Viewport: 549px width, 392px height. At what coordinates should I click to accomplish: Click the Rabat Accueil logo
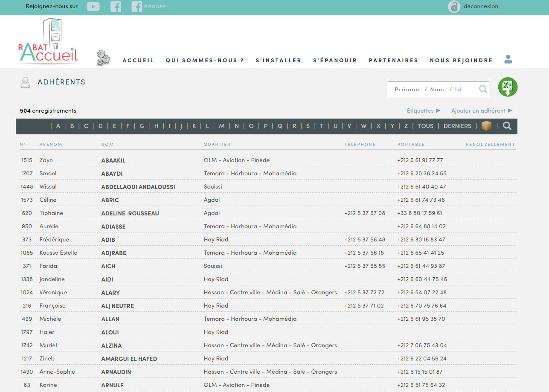coord(49,43)
